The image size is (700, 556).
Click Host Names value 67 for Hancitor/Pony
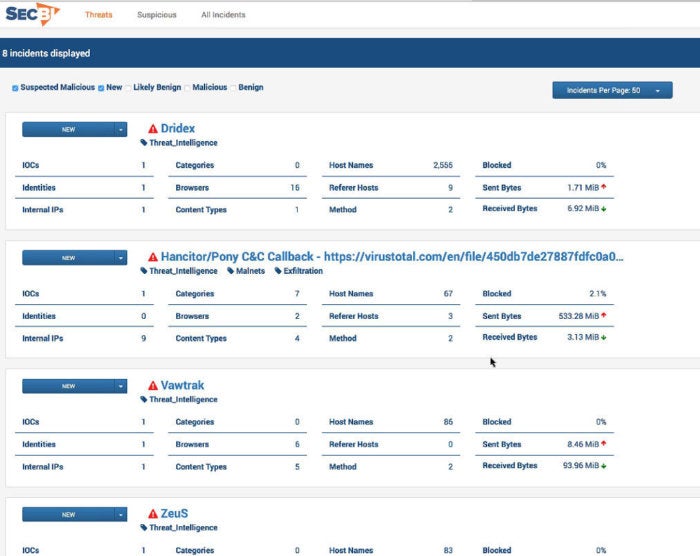click(x=448, y=294)
